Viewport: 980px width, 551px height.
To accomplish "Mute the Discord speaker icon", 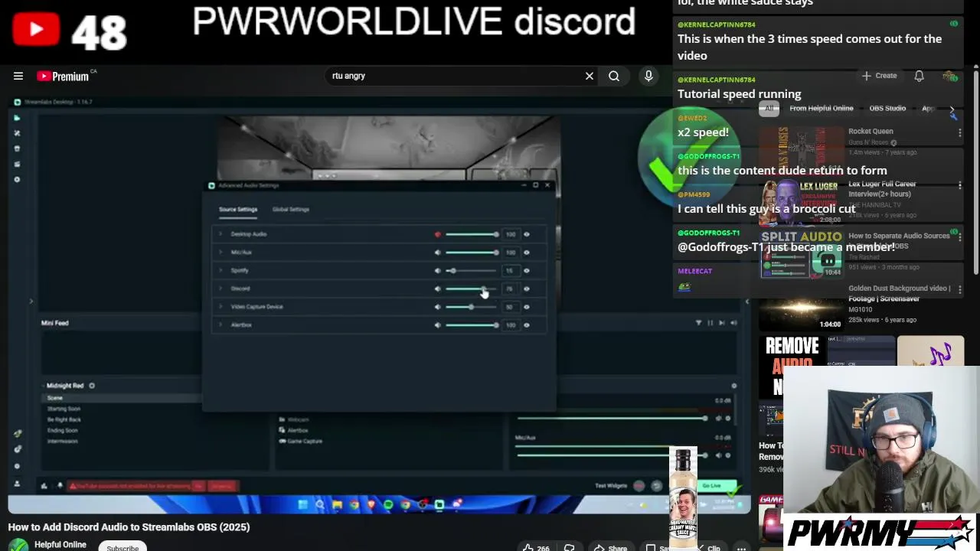I will 438,289.
